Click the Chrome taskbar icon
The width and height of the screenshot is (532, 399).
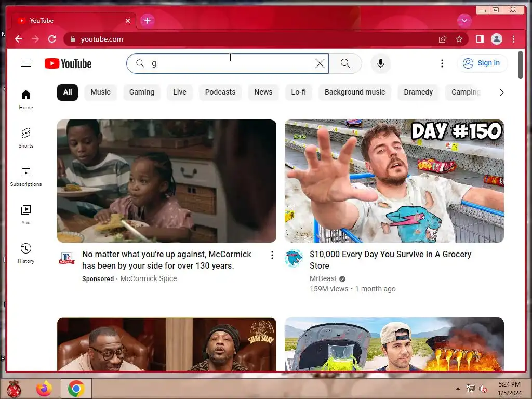tap(76, 389)
